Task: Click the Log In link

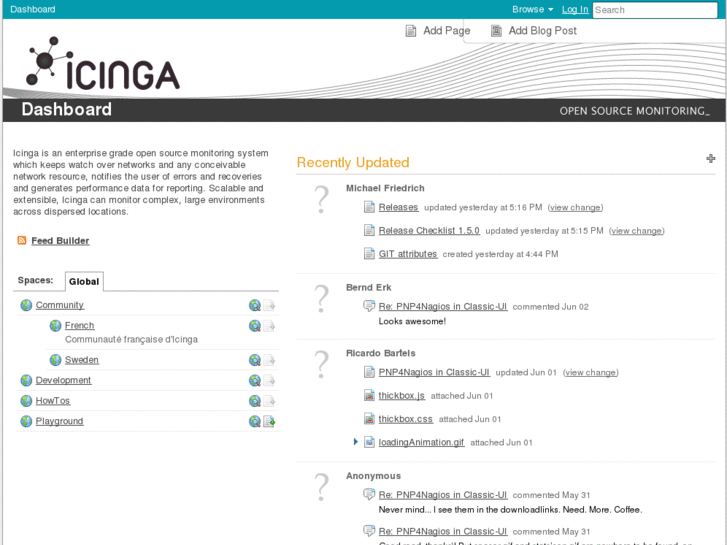Action: pyautogui.click(x=575, y=9)
